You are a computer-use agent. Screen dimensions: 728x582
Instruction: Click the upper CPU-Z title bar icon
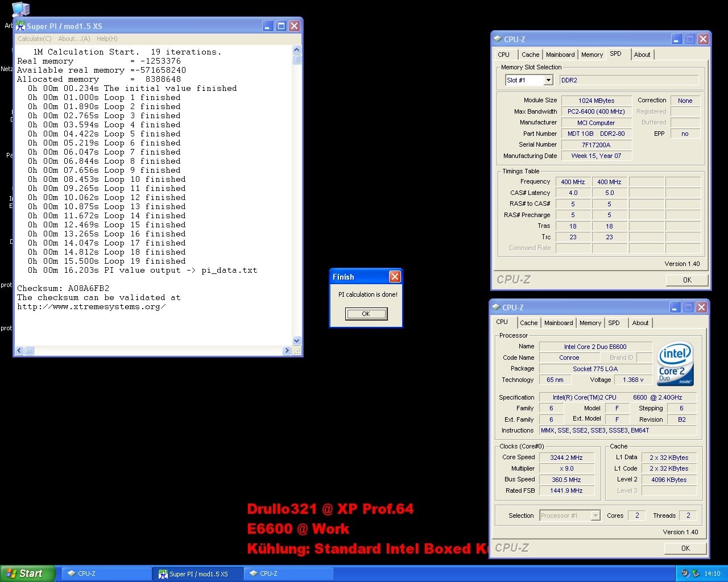[x=497, y=39]
